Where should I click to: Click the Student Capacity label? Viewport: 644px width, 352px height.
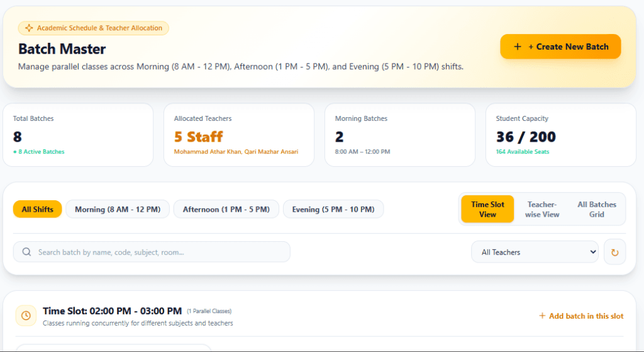pyautogui.click(x=522, y=118)
